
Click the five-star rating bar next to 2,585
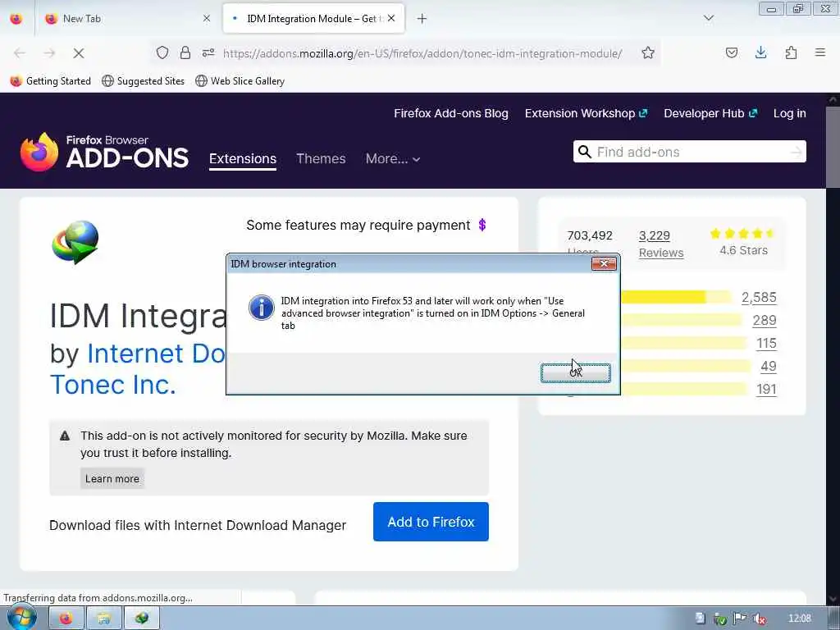(676, 297)
